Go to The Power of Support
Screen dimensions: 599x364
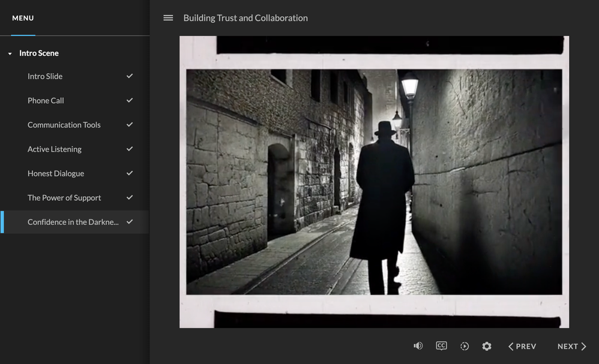click(x=64, y=198)
